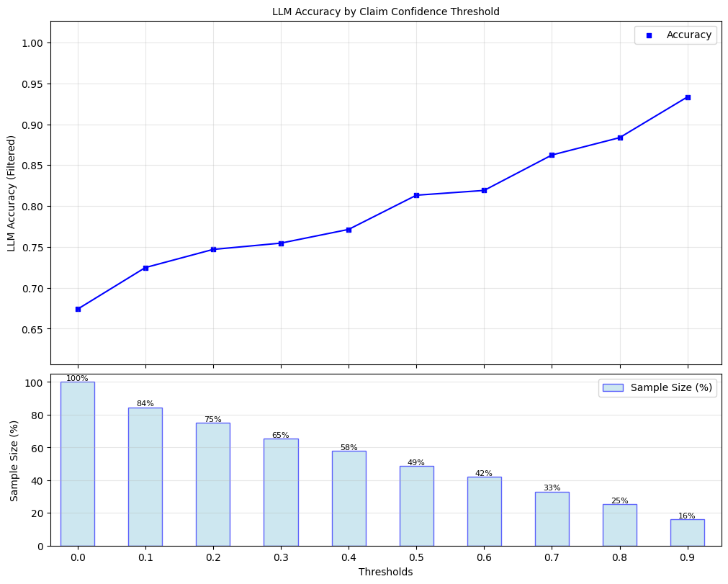Select the 25% sample size bar
Screen dimensions: 728x584
pyautogui.click(x=619, y=525)
